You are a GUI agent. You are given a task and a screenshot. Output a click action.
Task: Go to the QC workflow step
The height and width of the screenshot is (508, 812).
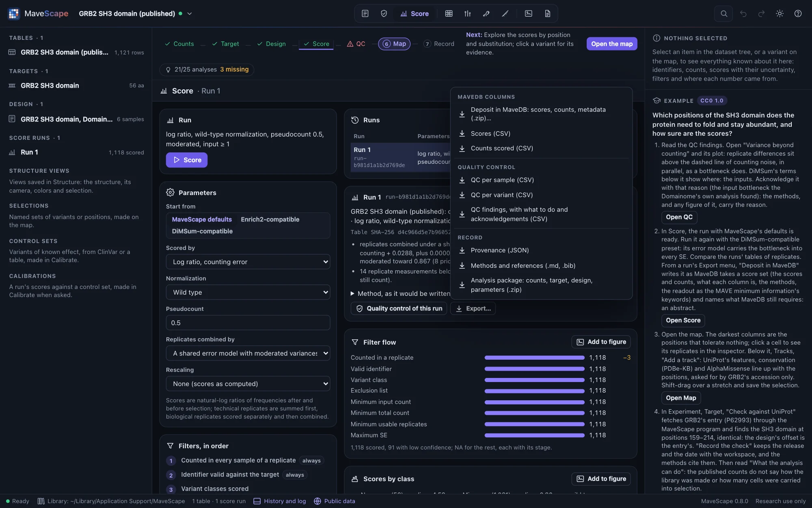(356, 44)
